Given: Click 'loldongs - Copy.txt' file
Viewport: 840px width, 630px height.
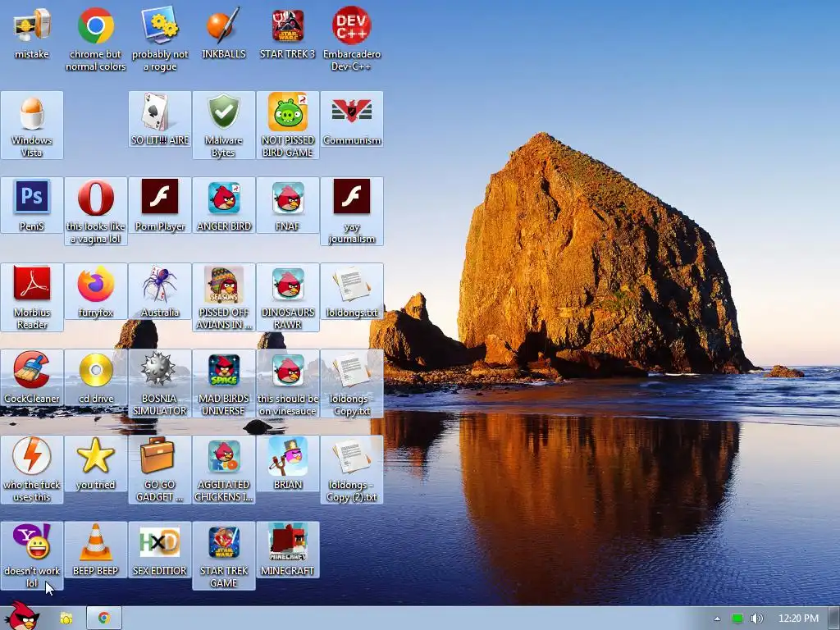Looking at the screenshot, I should pos(351,370).
